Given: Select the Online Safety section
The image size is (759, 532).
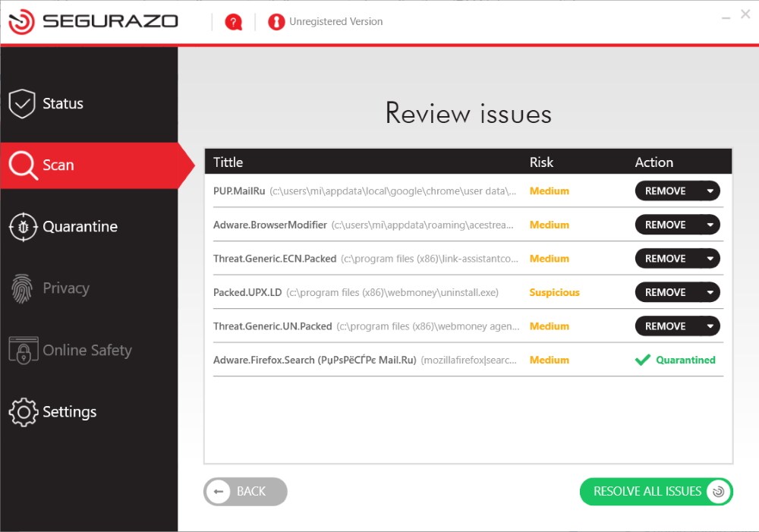Looking at the screenshot, I should click(89, 350).
